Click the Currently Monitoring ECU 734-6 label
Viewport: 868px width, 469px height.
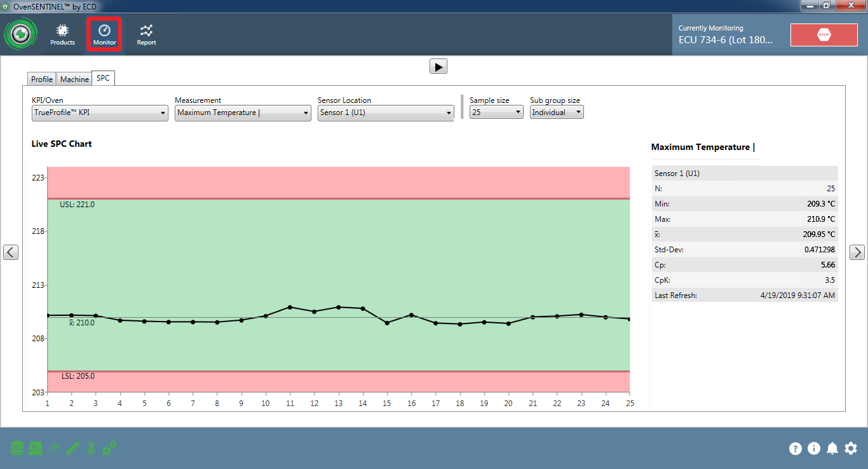coord(726,35)
